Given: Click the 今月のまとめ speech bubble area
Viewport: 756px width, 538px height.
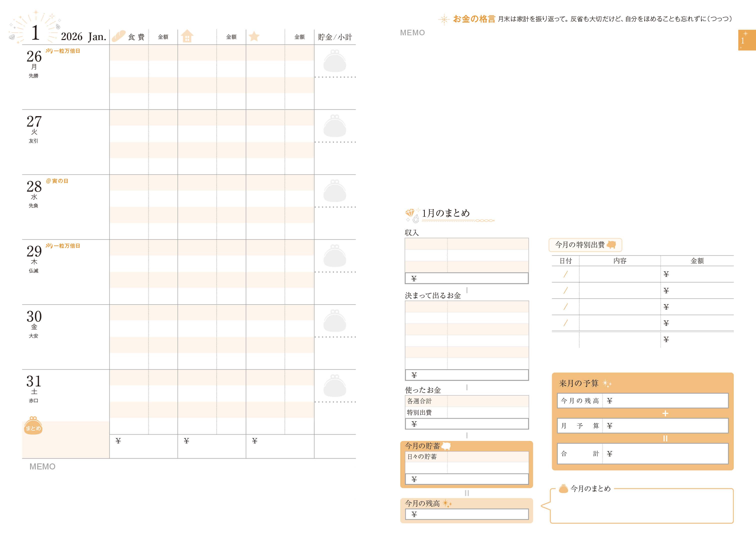Looking at the screenshot, I should pos(641,506).
